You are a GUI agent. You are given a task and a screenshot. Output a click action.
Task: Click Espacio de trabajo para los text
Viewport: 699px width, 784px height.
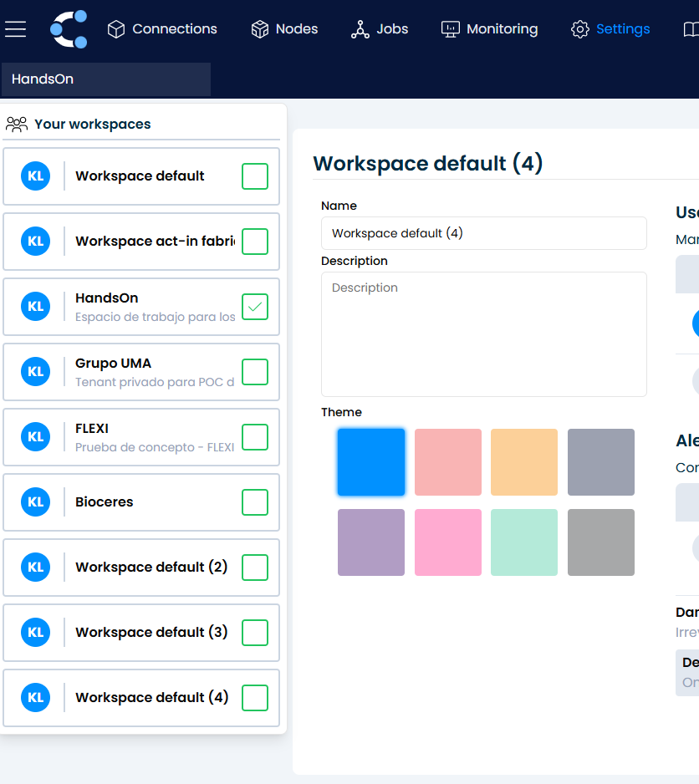[x=156, y=317]
